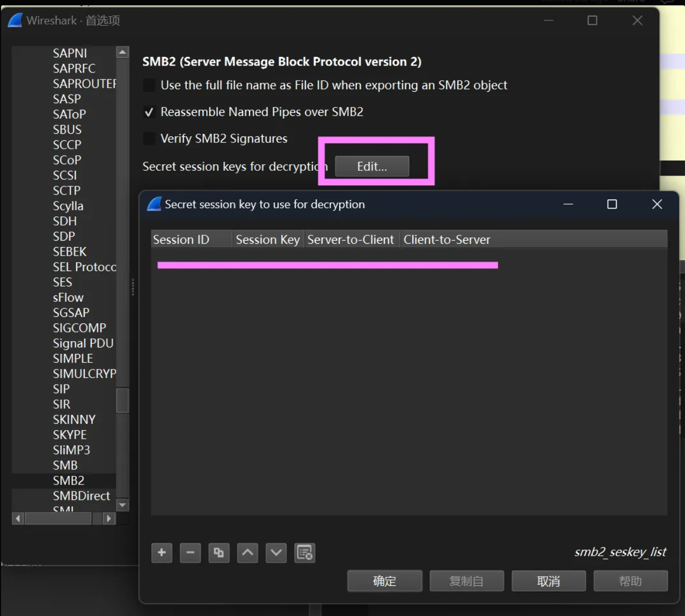Click the 复制自 button

click(466, 581)
